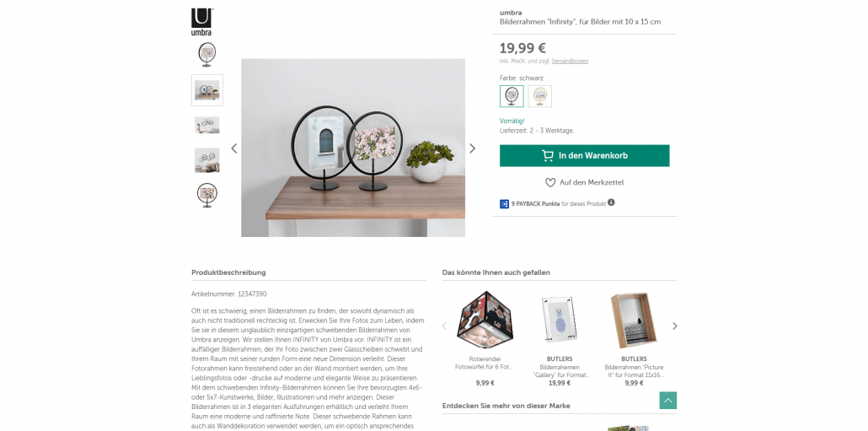Show the previous product image arrow
This screenshot has width=868, height=431.
234,148
